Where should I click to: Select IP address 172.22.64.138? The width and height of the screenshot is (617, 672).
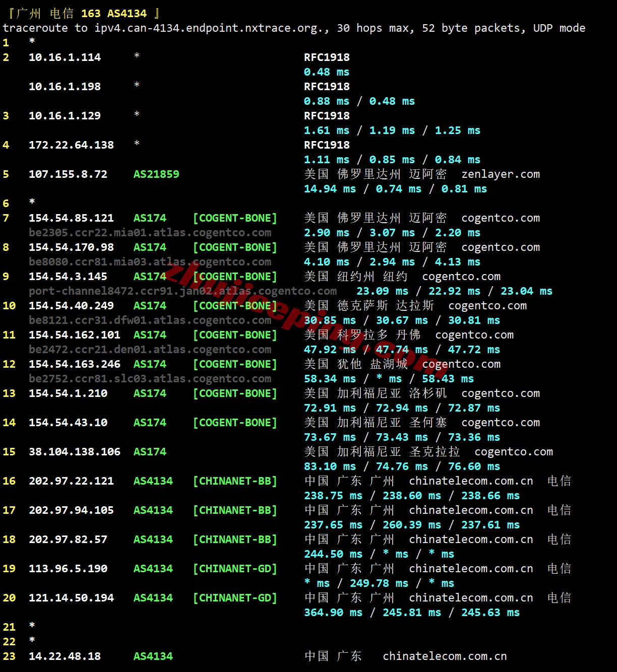[x=71, y=145]
